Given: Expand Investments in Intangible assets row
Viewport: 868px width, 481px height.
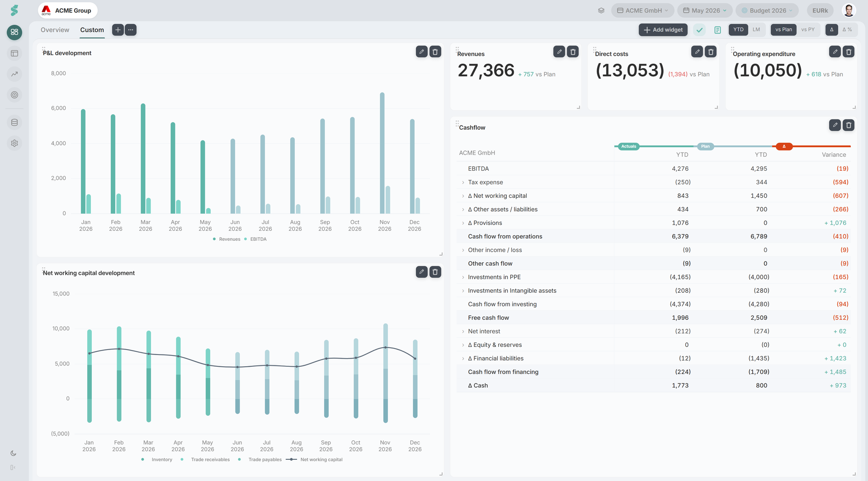Looking at the screenshot, I should (x=463, y=291).
